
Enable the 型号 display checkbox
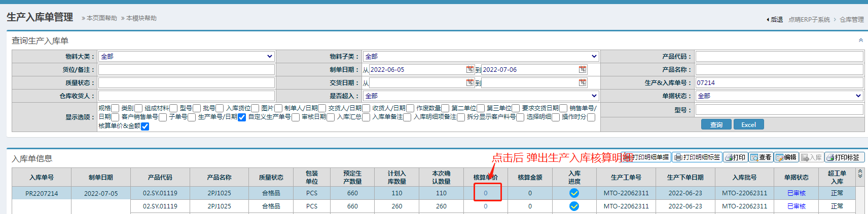pyautogui.click(x=197, y=108)
